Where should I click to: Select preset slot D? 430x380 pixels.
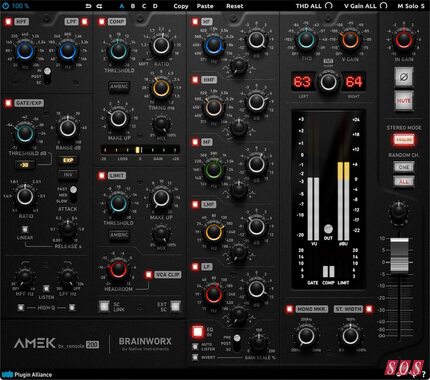tap(155, 6)
